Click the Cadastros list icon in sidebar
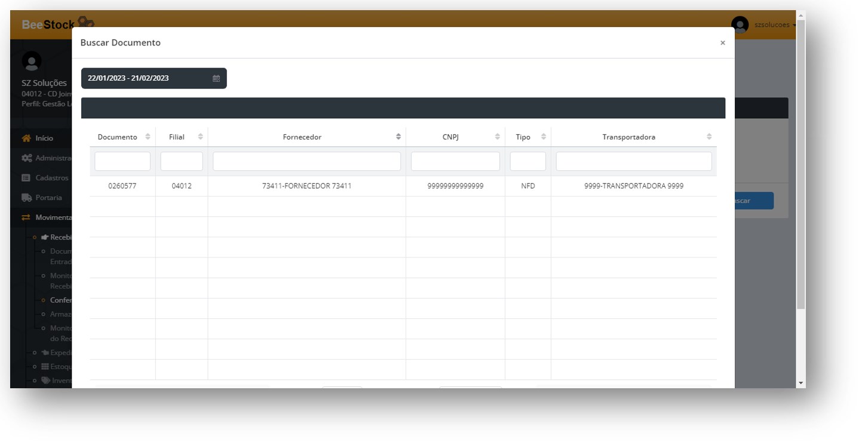 [26, 178]
